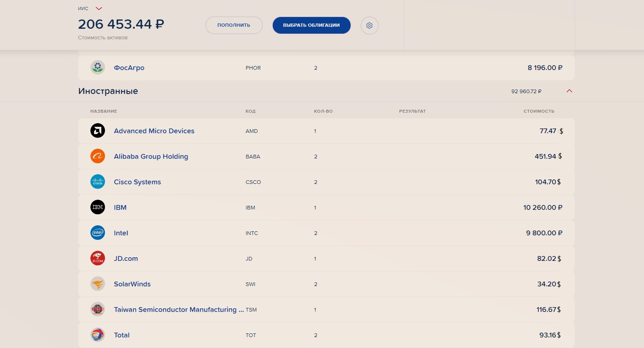Click the PHOR ticker code
Viewport: 644px width, 348px height.
[x=253, y=68]
